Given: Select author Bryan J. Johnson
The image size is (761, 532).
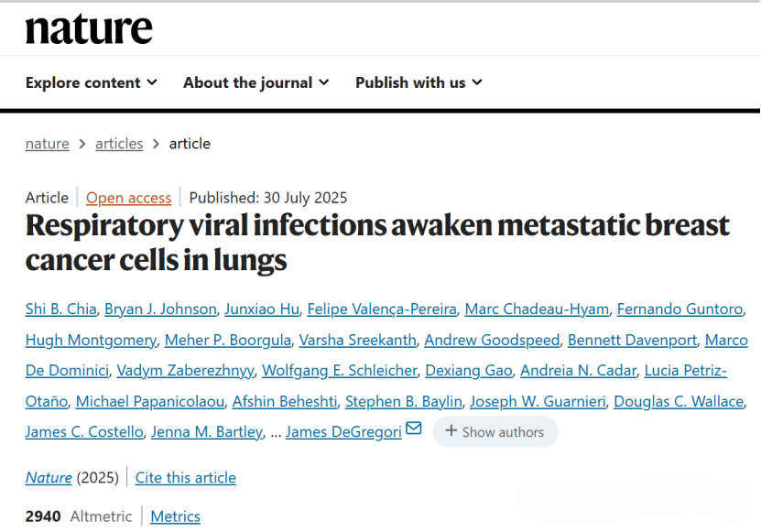Looking at the screenshot, I should coord(160,309).
